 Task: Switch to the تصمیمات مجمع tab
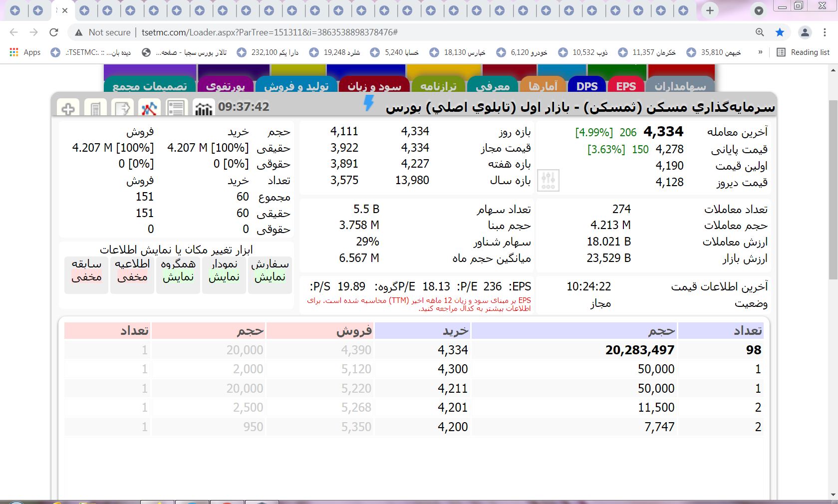pyautogui.click(x=150, y=85)
